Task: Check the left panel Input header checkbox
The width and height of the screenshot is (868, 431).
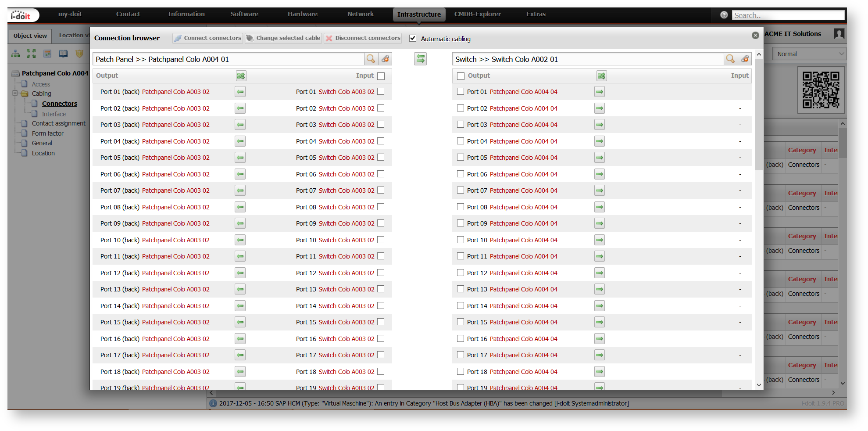Action: click(x=381, y=76)
